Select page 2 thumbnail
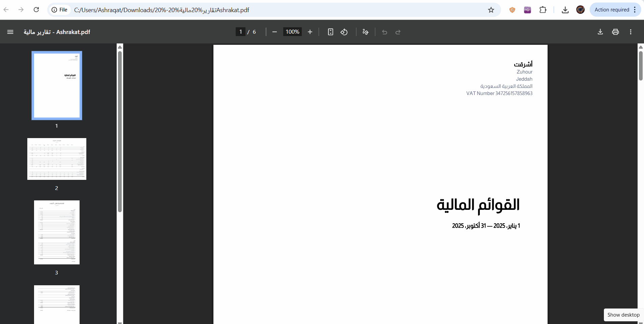 click(x=57, y=159)
